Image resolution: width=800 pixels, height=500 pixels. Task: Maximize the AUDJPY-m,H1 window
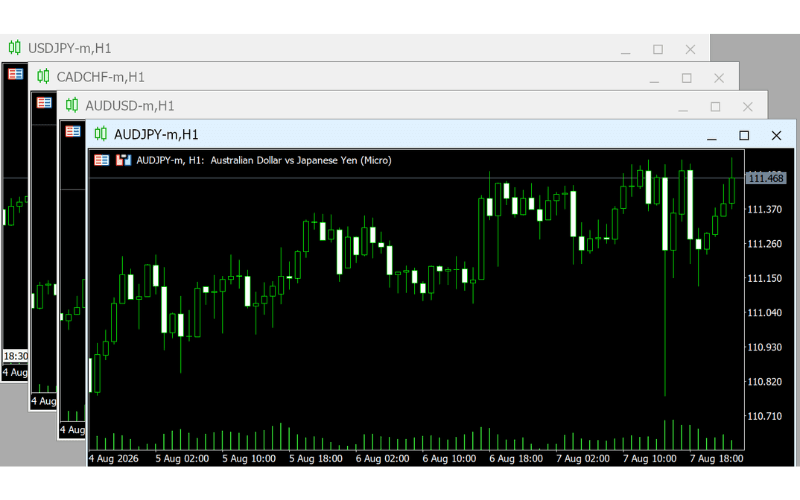click(744, 135)
